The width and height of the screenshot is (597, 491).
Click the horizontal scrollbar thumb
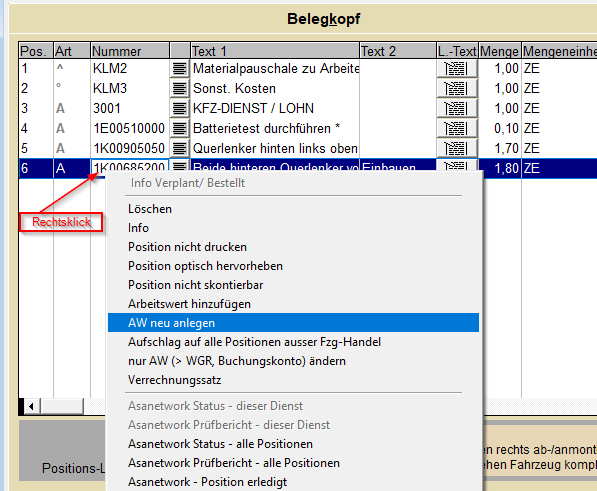[62, 407]
